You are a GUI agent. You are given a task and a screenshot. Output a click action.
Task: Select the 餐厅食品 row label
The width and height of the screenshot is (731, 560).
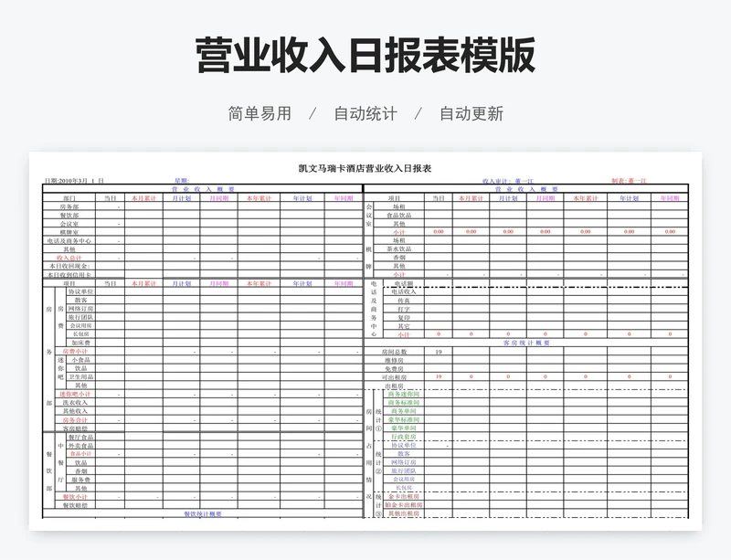[80, 437]
